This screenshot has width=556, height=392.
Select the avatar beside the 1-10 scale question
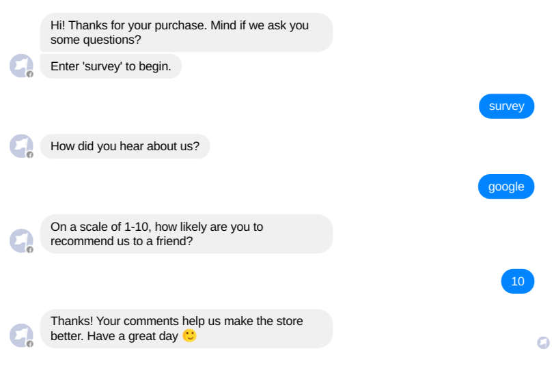(21, 240)
